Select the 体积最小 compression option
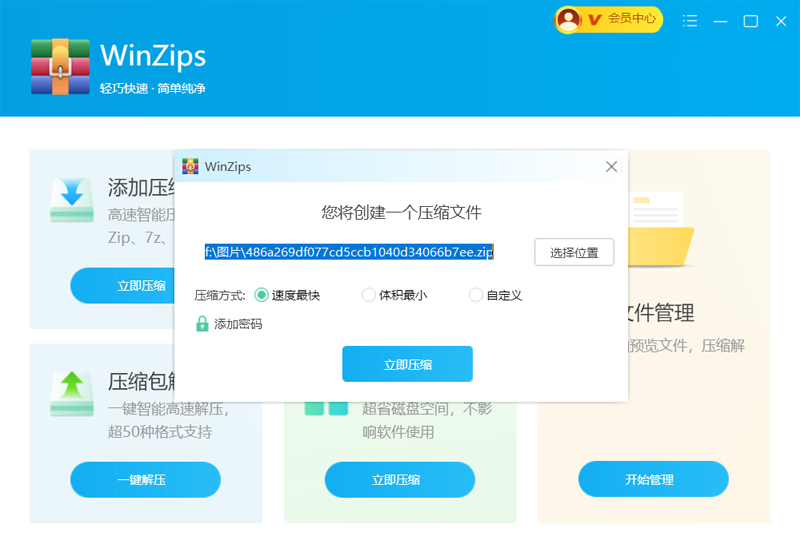The image size is (800, 533). (x=394, y=295)
